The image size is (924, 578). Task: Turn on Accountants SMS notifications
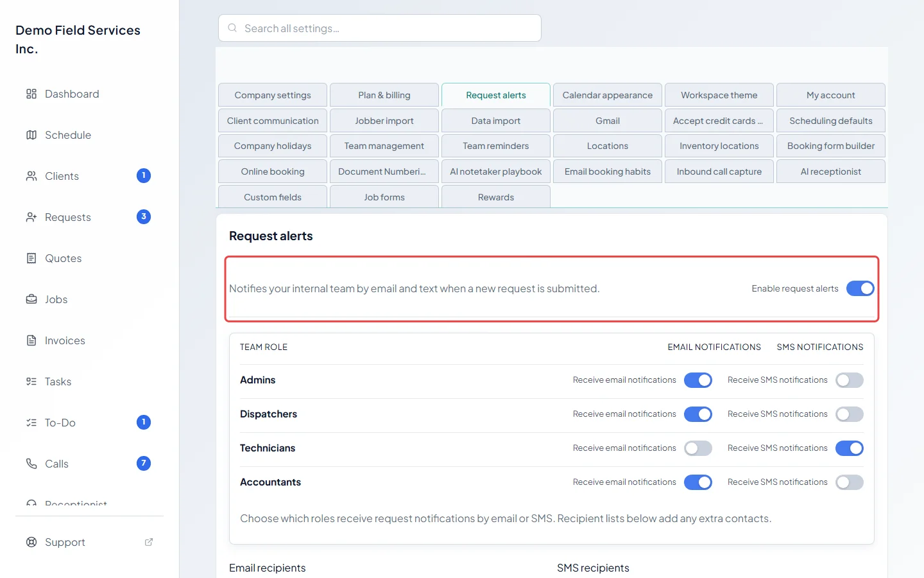click(850, 482)
